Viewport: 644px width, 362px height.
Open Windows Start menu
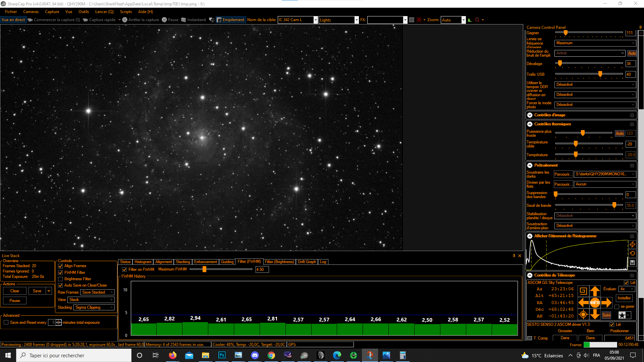(x=8, y=355)
